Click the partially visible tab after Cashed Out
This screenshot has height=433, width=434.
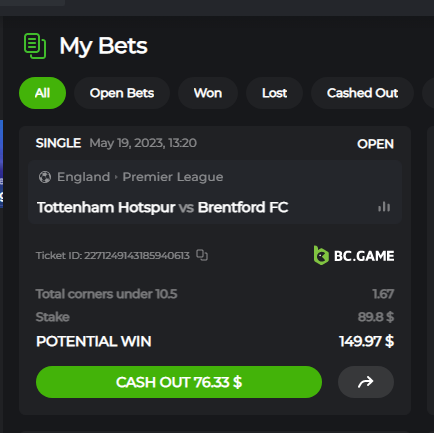pyautogui.click(x=428, y=93)
